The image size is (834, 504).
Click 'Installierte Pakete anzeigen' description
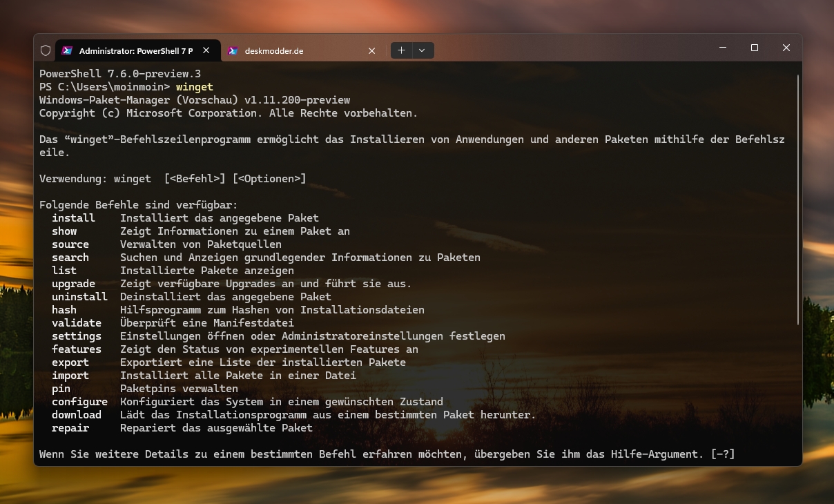click(x=207, y=271)
